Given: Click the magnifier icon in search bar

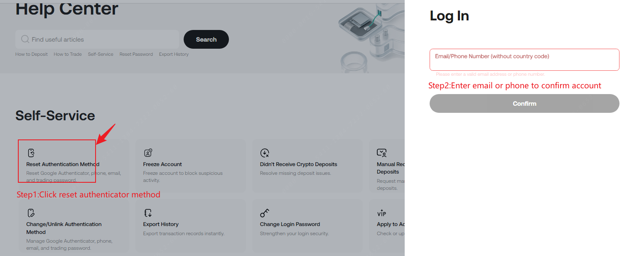Looking at the screenshot, I should 25,40.
